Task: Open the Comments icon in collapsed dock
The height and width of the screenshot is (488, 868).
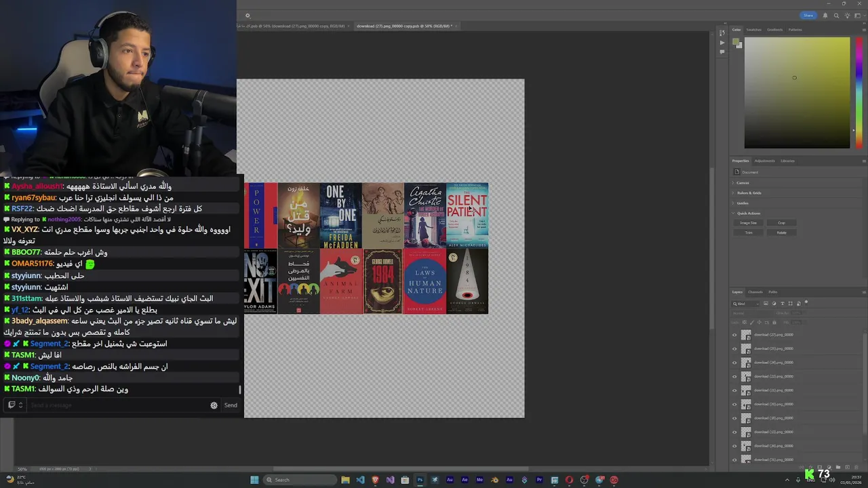Action: (722, 52)
